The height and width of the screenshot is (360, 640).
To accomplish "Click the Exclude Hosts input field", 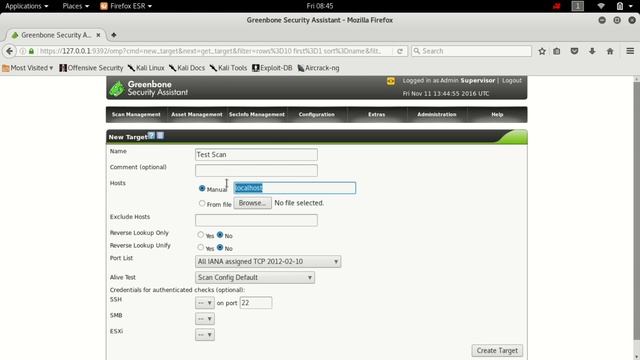I will coord(256,220).
